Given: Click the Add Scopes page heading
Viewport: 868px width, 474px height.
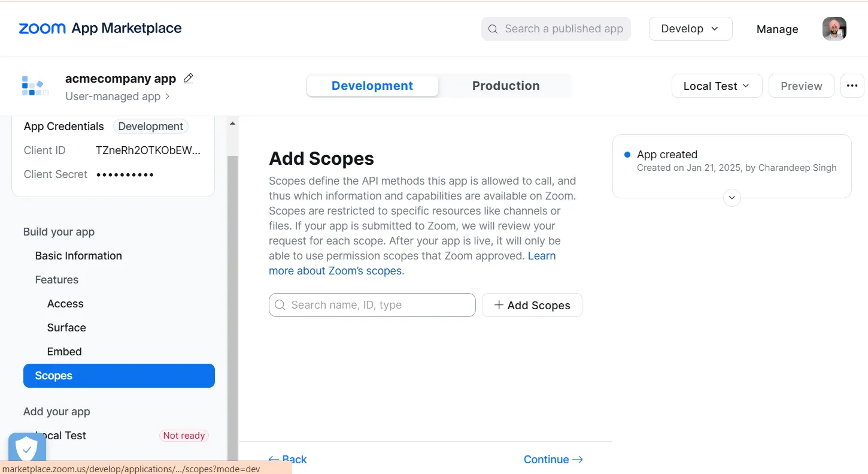Looking at the screenshot, I should pos(321,159).
